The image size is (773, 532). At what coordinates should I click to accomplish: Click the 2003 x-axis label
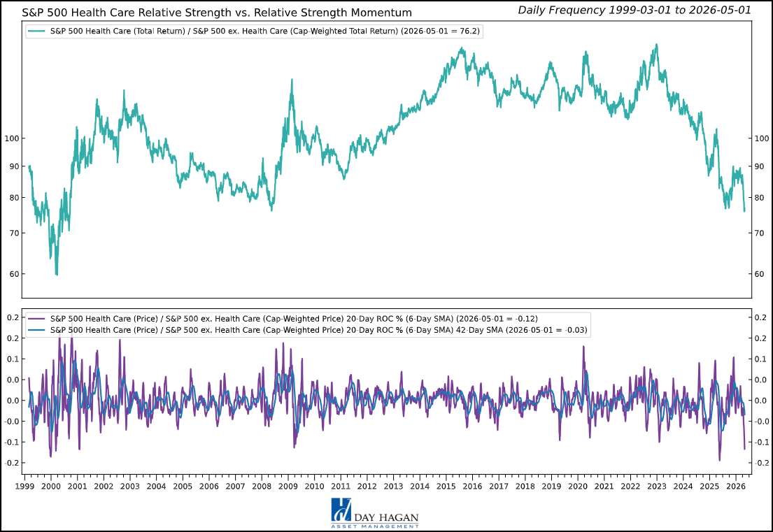pos(130,486)
